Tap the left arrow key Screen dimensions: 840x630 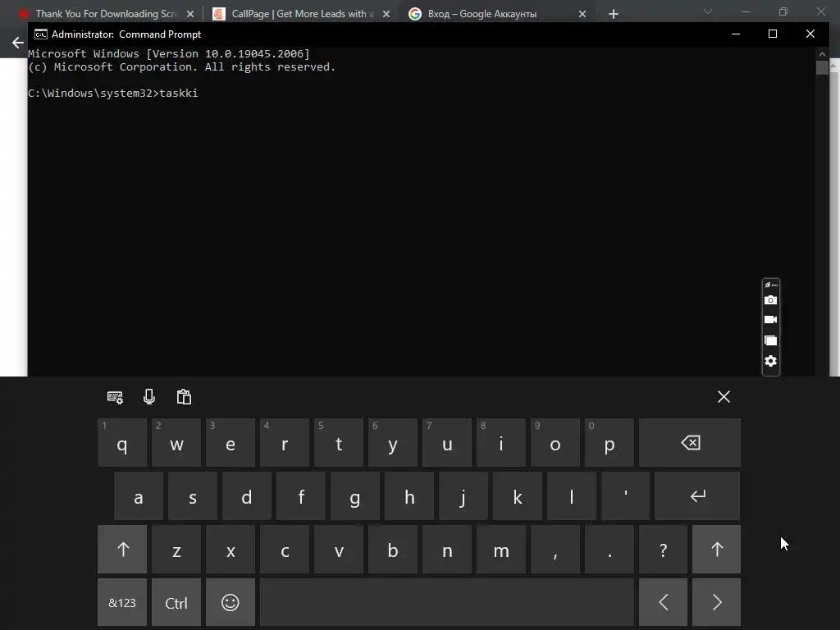(663, 603)
